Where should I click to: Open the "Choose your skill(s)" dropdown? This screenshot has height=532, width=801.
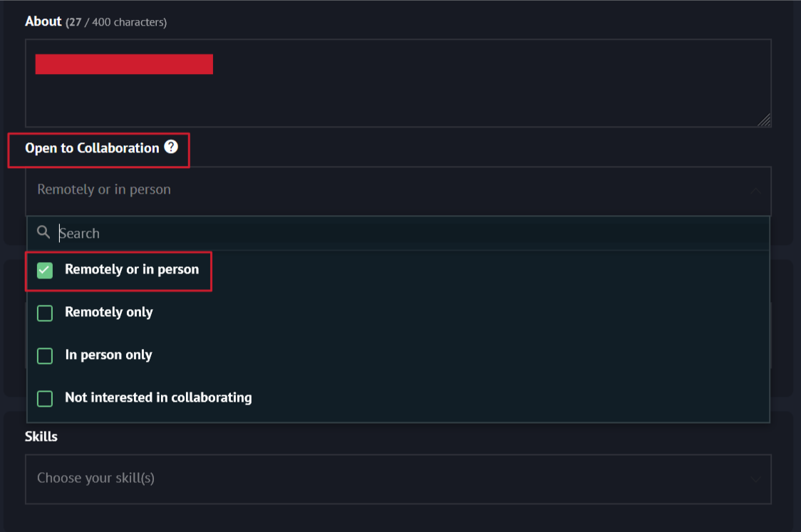click(x=356, y=479)
